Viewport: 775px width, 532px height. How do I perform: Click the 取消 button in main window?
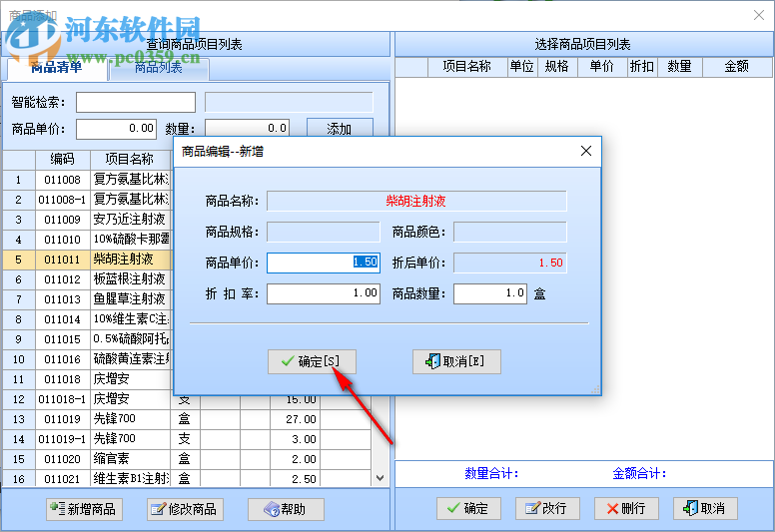coord(705,508)
